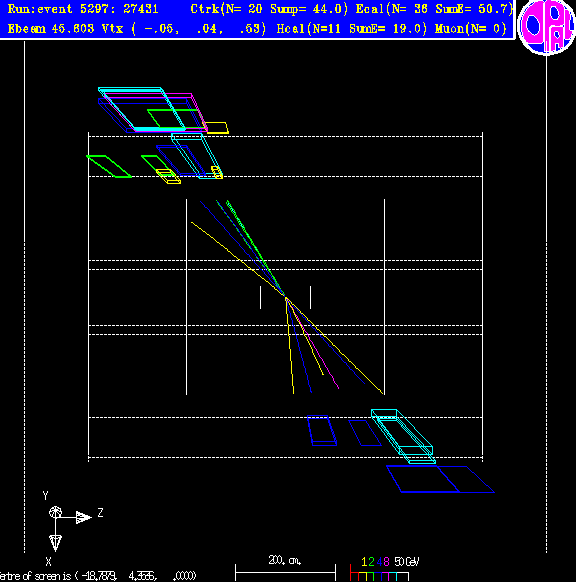
Task: Select the Ecal SumE readout in header
Action: tap(474, 9)
